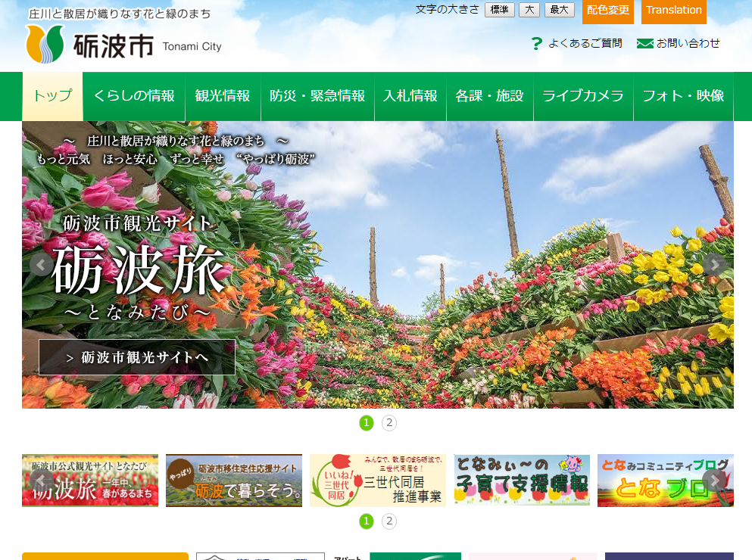Set font size to 最大
Screen dimensions: 752x560
pos(559,10)
